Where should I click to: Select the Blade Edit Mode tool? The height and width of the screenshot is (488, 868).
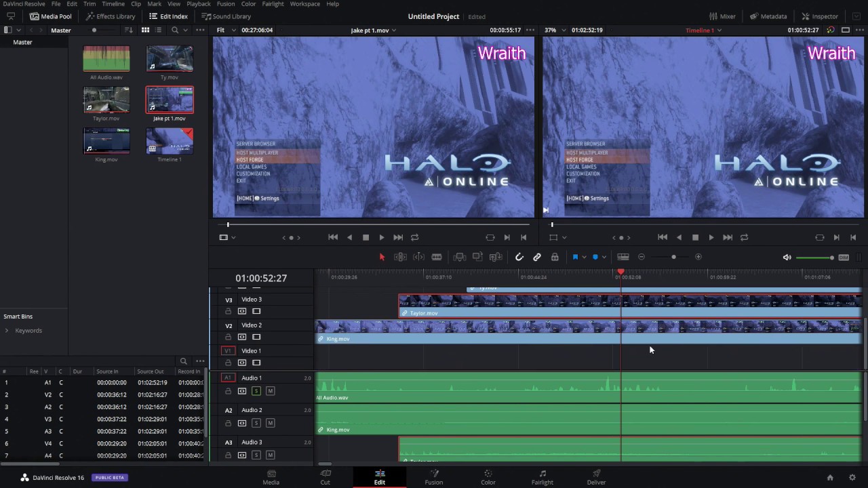437,257
